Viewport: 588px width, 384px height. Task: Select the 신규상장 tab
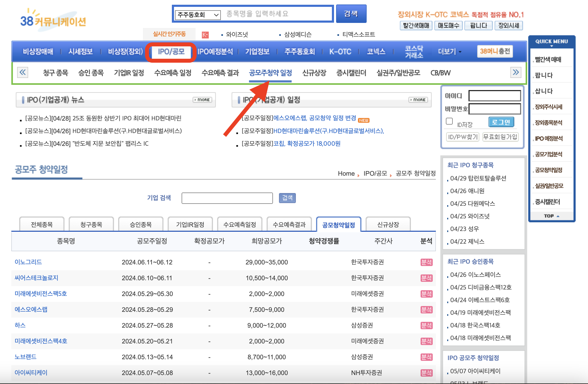coord(388,225)
